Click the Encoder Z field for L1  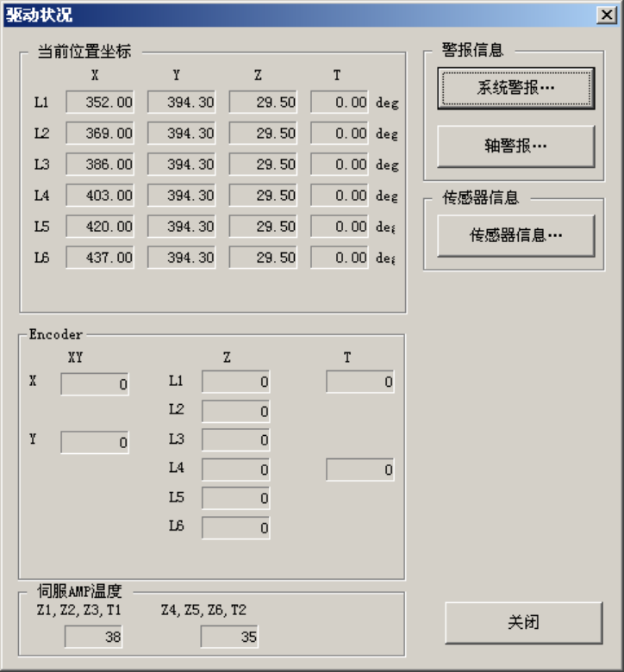point(236,382)
